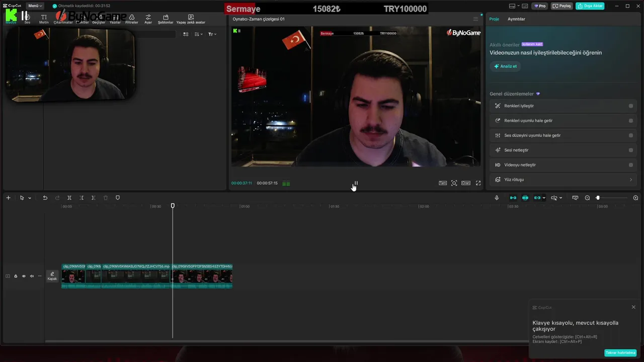Open the Filtreler tab
This screenshot has height=362, width=644.
[x=132, y=19]
